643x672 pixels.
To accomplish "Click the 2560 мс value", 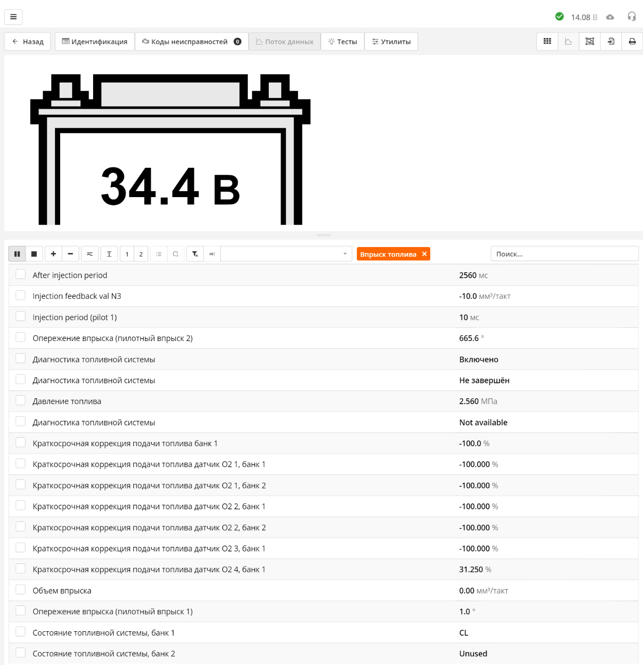I will click(x=473, y=275).
